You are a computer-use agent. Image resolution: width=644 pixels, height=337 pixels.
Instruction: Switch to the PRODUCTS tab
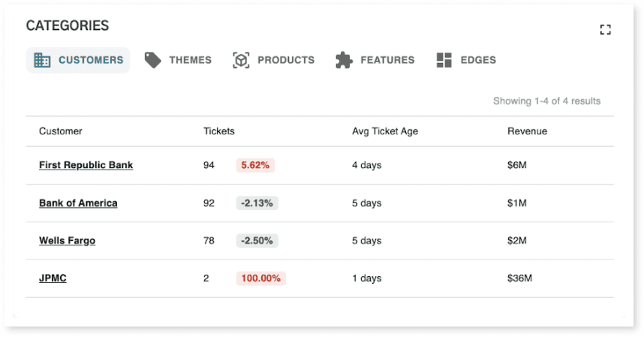[x=273, y=60]
